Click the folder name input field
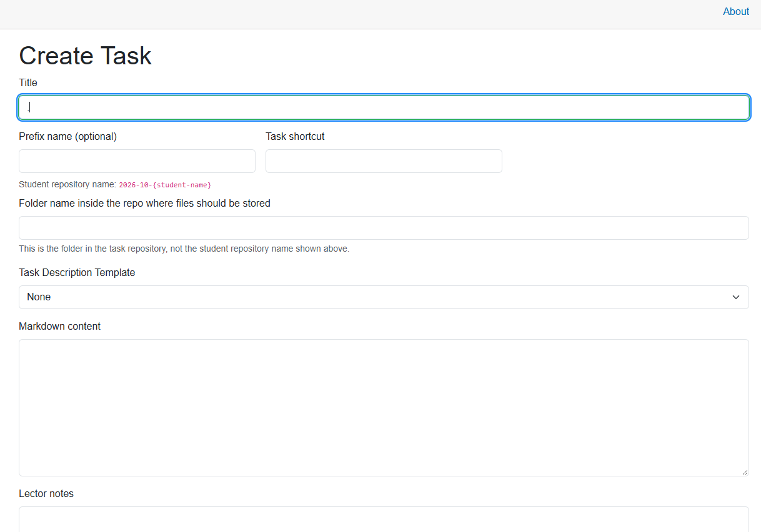761x532 pixels. [384, 228]
